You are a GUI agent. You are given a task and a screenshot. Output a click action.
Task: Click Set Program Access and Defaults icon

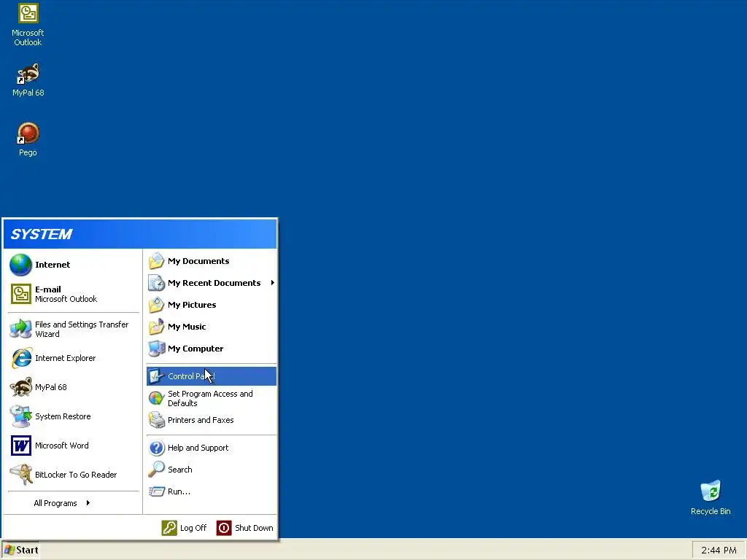click(x=156, y=398)
